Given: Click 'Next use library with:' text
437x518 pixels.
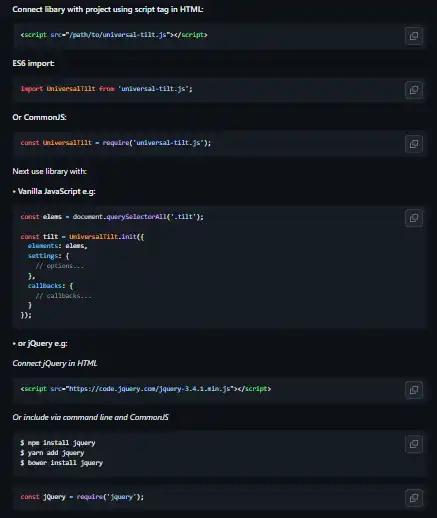Looking at the screenshot, I should [x=49, y=171].
